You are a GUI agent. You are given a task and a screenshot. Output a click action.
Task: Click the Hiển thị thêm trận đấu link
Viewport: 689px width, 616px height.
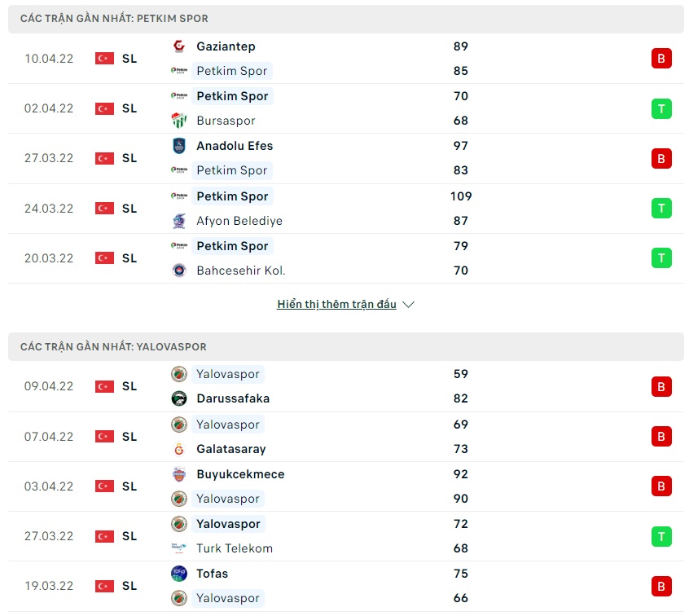tap(336, 305)
